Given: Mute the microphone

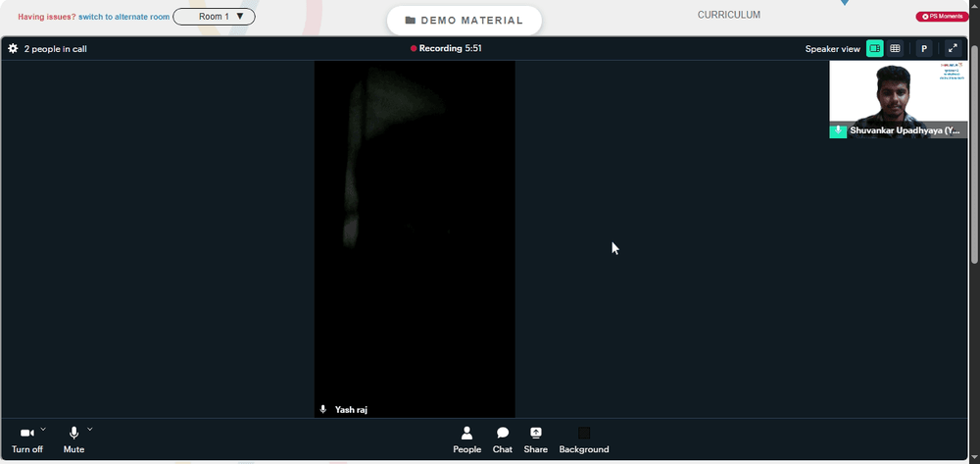Looking at the screenshot, I should click(73, 440).
